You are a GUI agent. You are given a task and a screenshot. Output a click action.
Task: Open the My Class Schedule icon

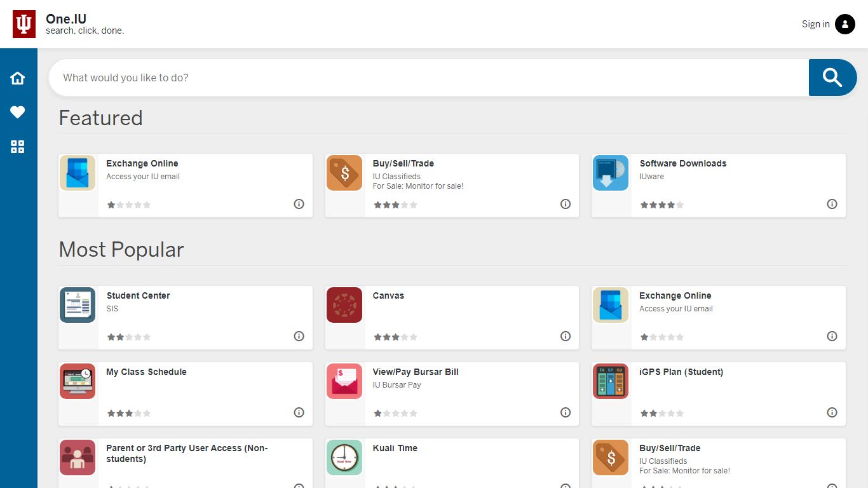[78, 381]
